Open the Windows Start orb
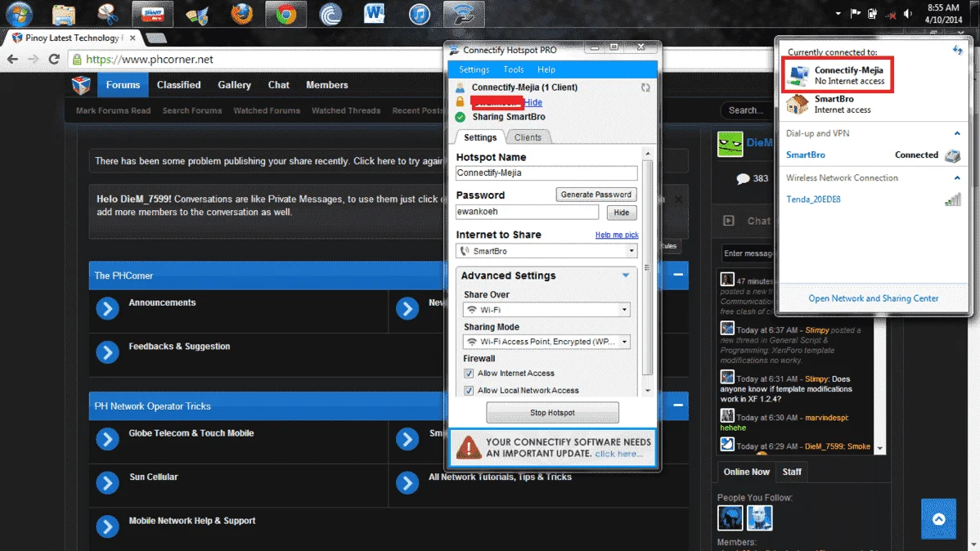This screenshot has width=980, height=551. click(19, 14)
